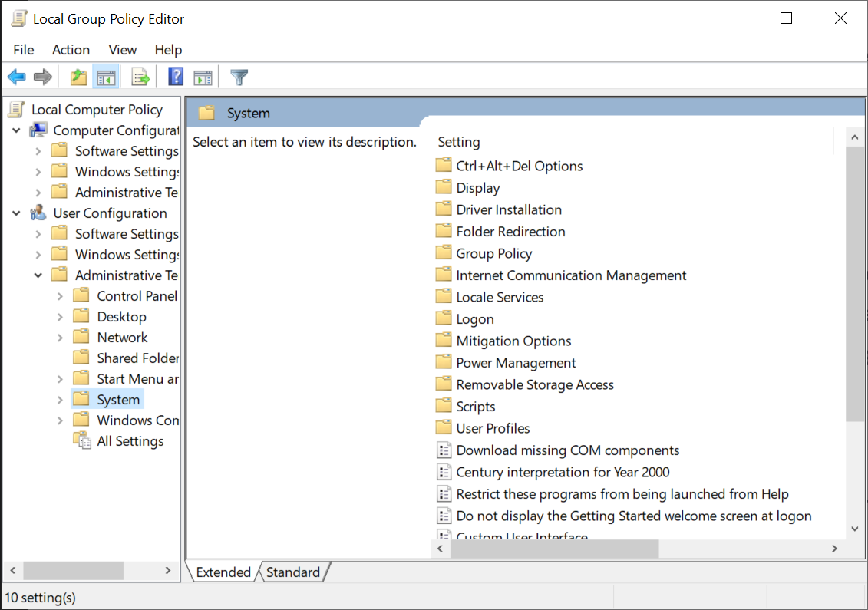Screen dimensions: 868x610
Task: Collapse the User Configuration node
Action: coord(17,213)
